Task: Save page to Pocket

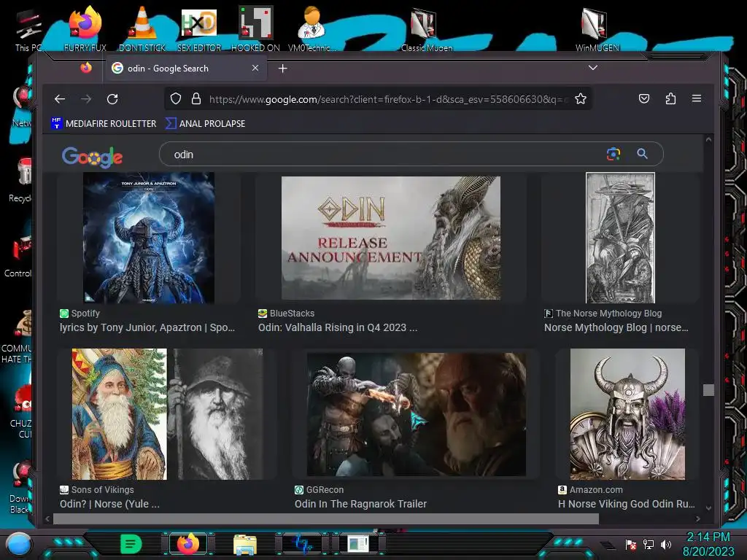Action: [x=644, y=98]
